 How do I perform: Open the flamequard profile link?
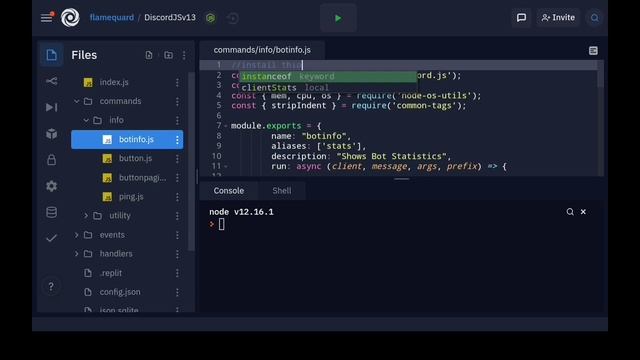click(x=111, y=18)
